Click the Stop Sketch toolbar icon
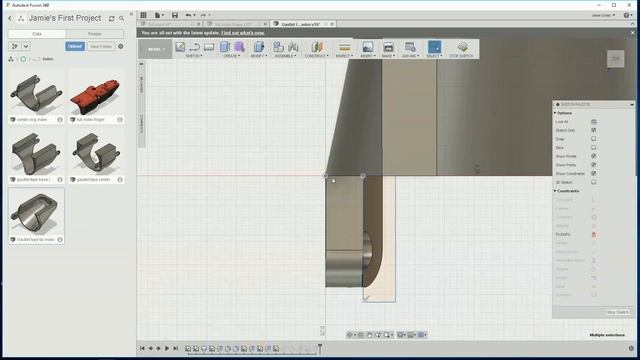 coord(462,47)
